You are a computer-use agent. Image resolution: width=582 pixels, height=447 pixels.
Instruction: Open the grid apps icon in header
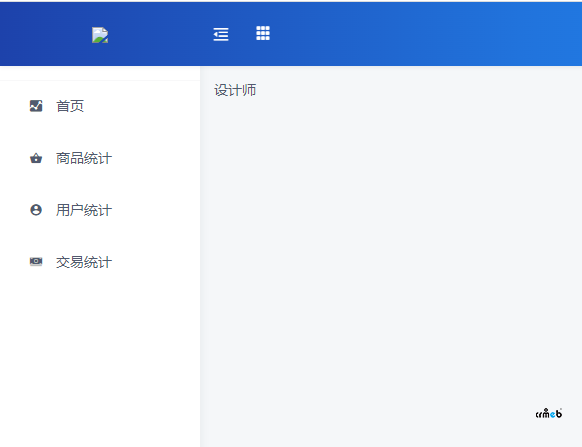tap(263, 33)
